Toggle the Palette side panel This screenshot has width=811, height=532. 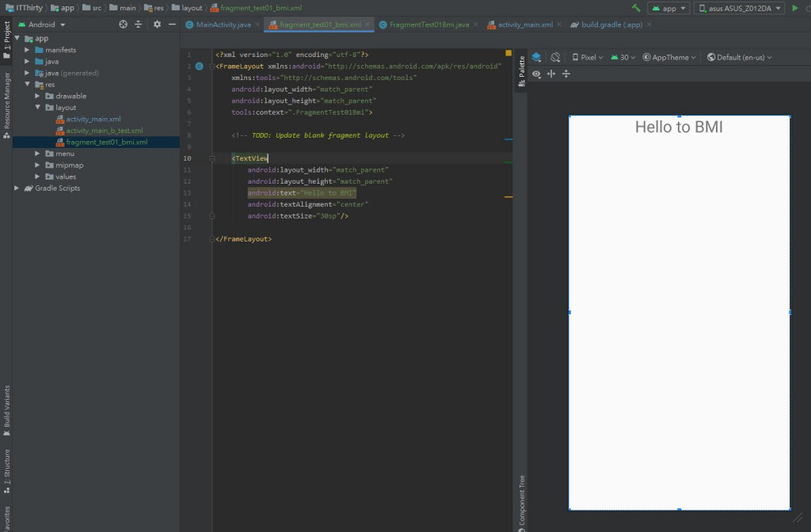[521, 71]
